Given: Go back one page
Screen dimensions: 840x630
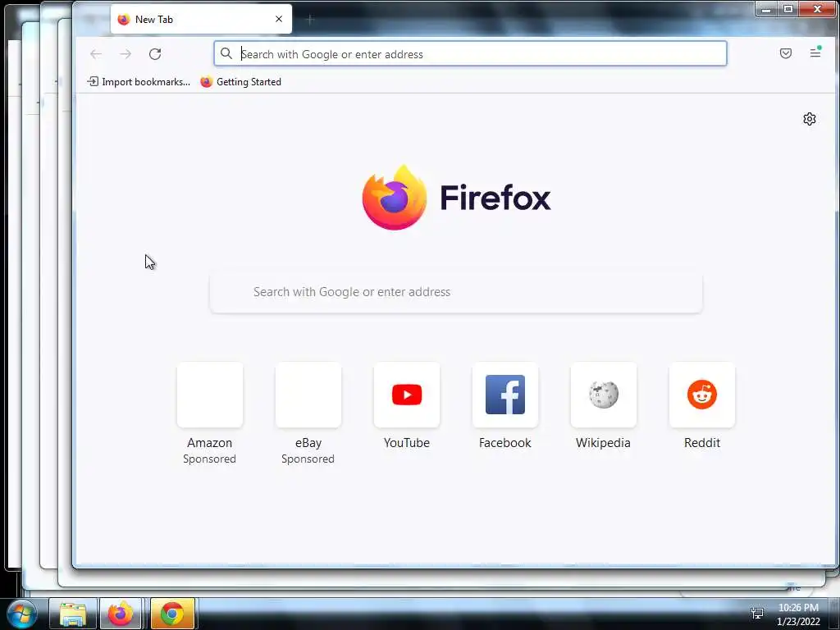Looking at the screenshot, I should (96, 54).
